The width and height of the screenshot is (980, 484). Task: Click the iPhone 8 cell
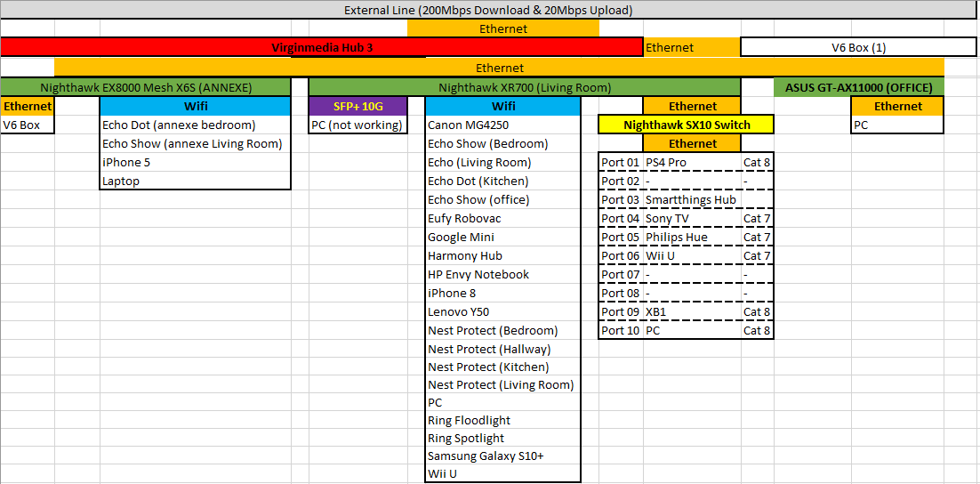[503, 294]
